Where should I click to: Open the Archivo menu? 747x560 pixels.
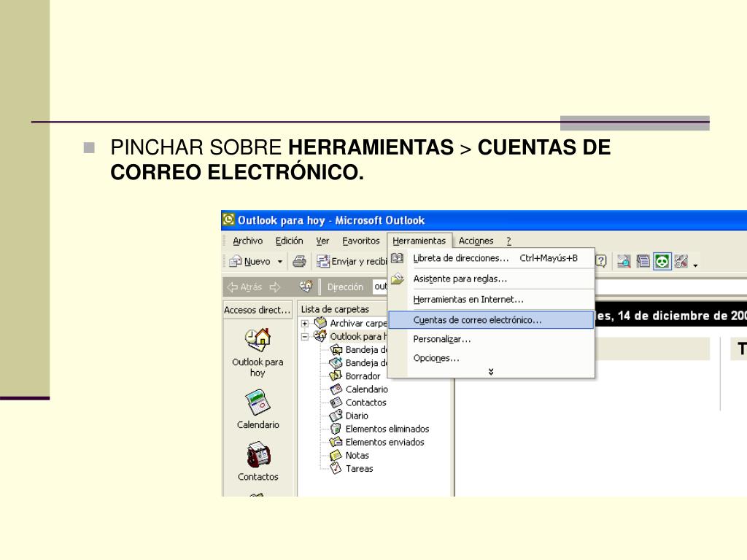tap(248, 241)
